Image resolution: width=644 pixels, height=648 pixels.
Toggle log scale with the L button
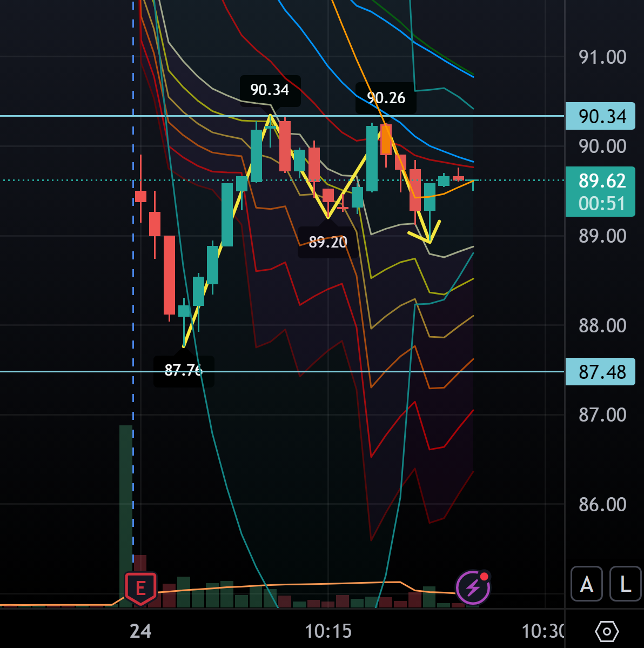coord(626,584)
